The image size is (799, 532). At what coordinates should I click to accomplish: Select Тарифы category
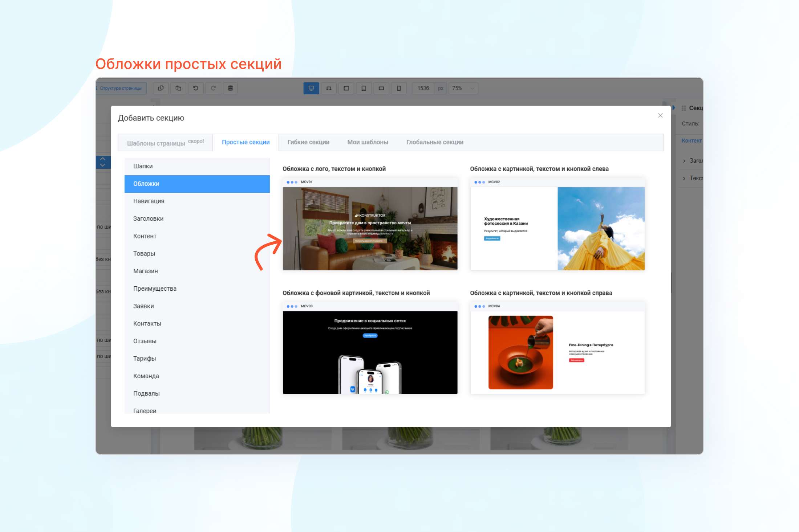[x=197, y=359]
